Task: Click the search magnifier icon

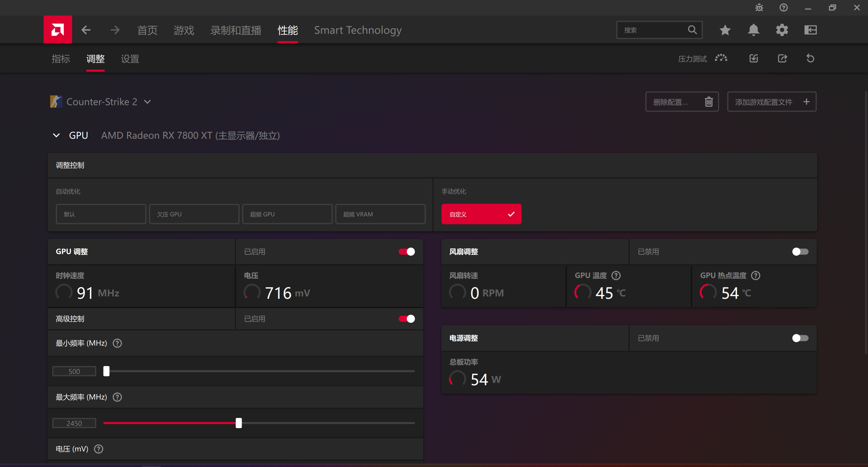Action: 692,30
